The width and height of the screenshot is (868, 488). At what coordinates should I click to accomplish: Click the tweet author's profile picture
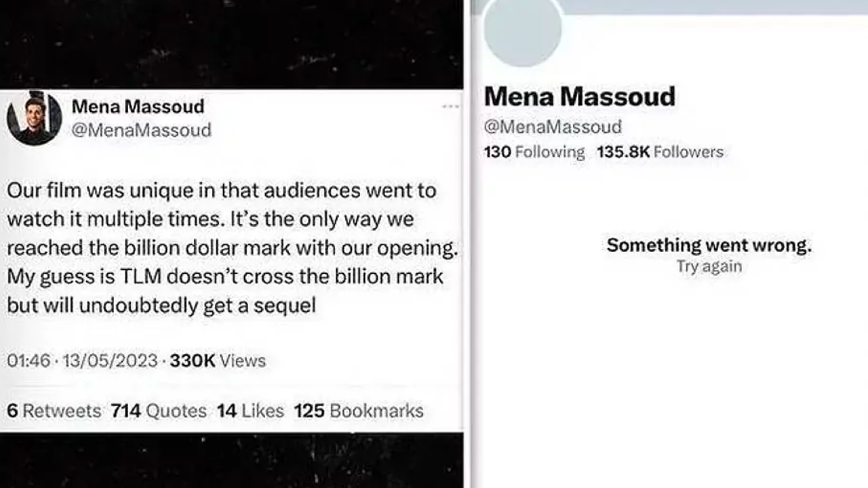click(x=35, y=118)
